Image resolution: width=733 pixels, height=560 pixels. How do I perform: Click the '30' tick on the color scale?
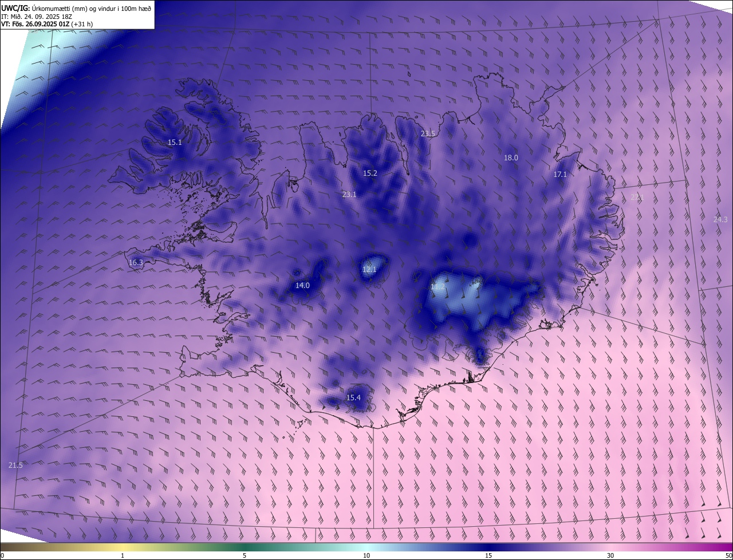[610, 556]
